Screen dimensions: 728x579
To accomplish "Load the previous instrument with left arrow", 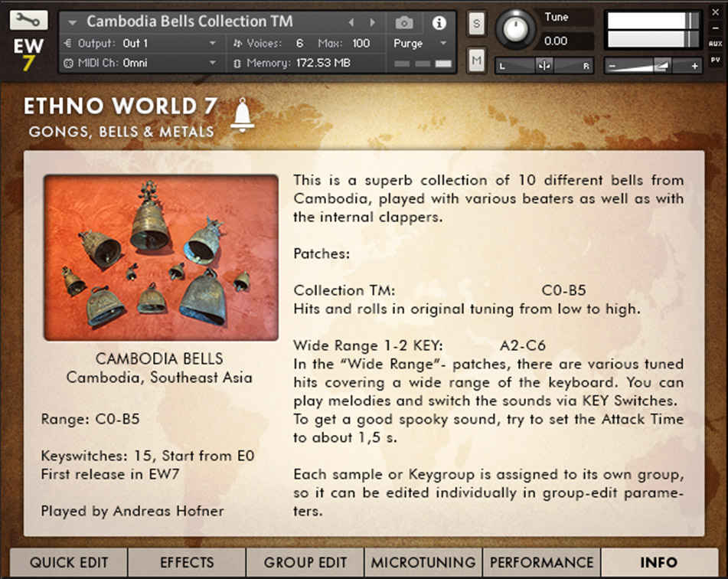I will (x=351, y=22).
